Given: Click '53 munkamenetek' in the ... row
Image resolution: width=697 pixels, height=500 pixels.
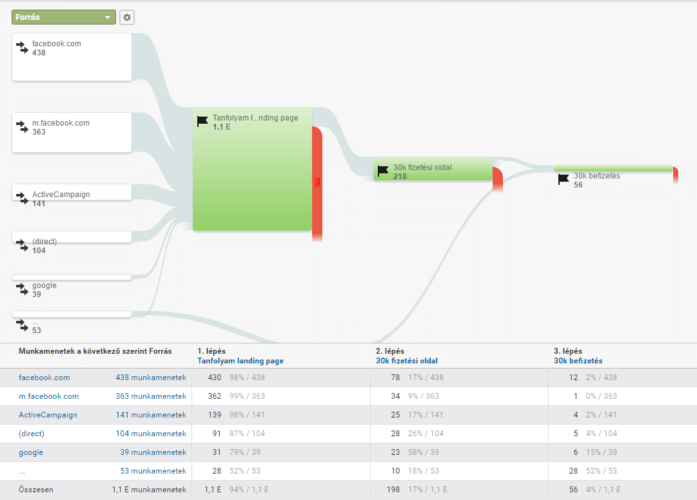Looking at the screenshot, I should click(153, 471).
